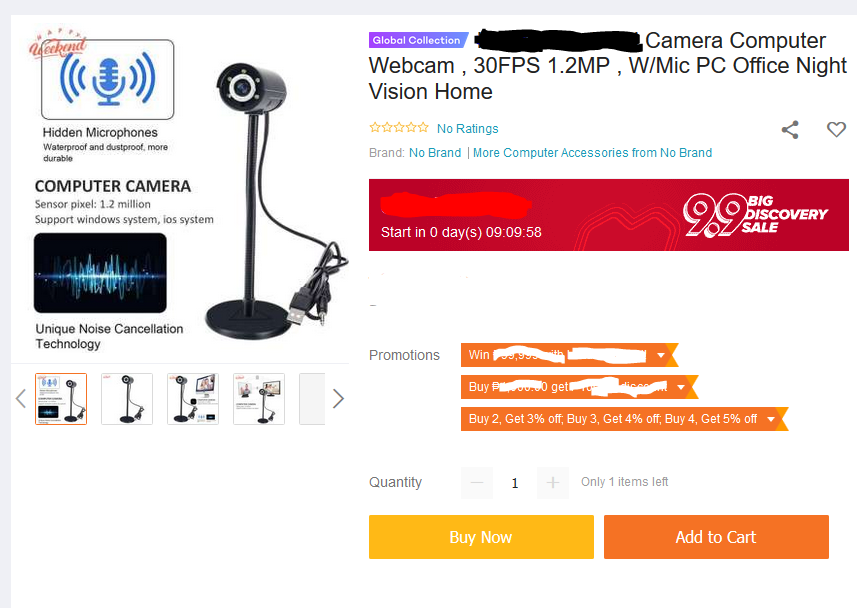The image size is (857, 608).
Task: Click the star rating icons
Action: pos(399,128)
